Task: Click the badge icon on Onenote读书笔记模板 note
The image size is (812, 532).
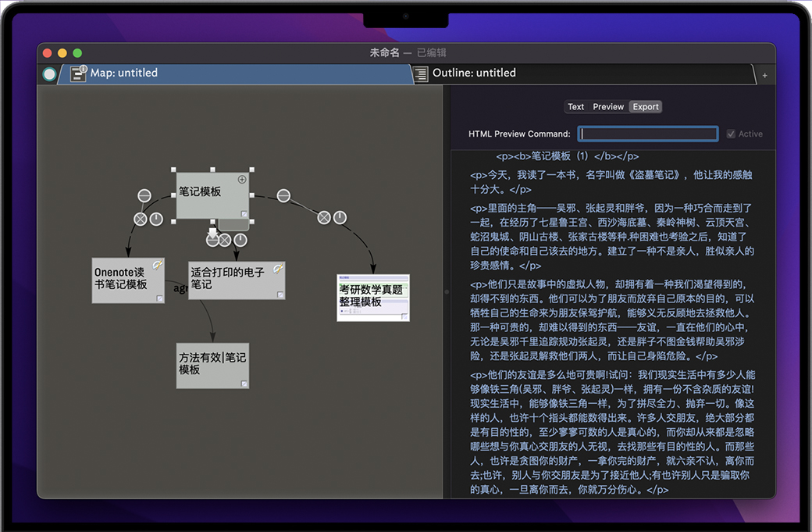Action: (157, 266)
